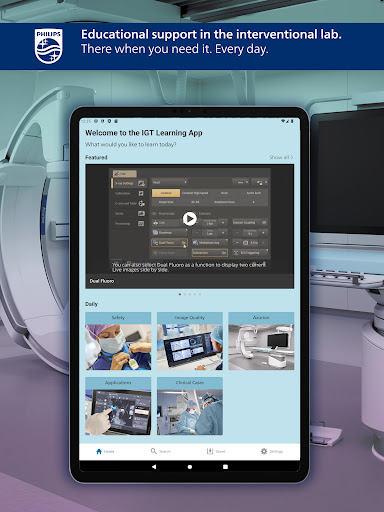The width and height of the screenshot is (384, 512).
Task: Tap the Android recents square button
Action: coord(225,467)
